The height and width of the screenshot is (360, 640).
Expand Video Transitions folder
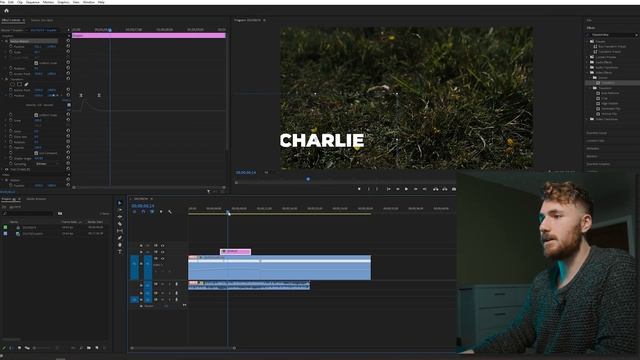point(588,119)
